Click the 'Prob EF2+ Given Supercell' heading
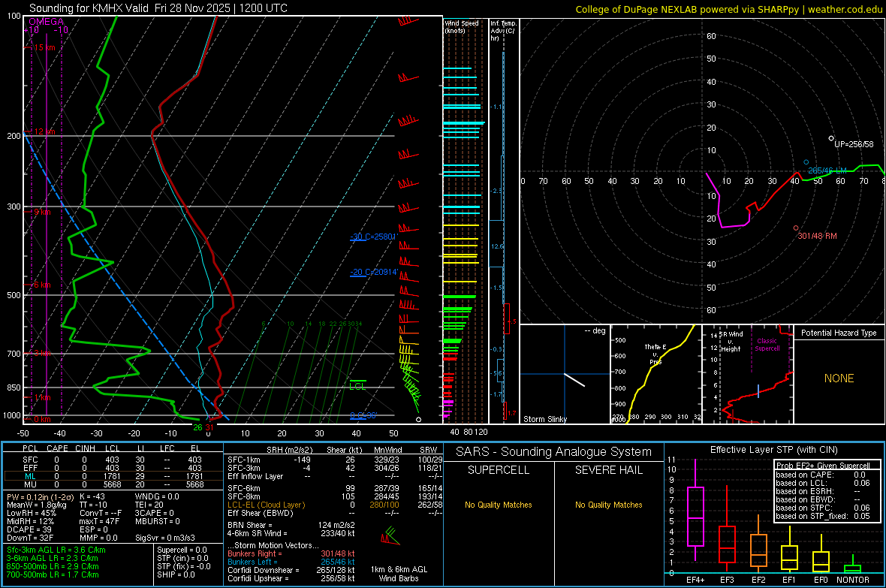Screen dimensions: 886x588 (823, 466)
